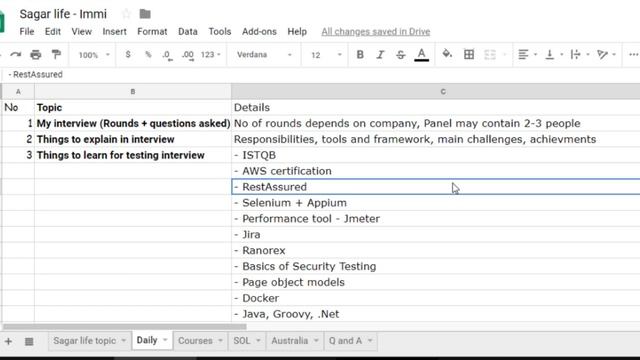Add a new sheet with plus
The width and height of the screenshot is (640, 360).
pyautogui.click(x=8, y=341)
